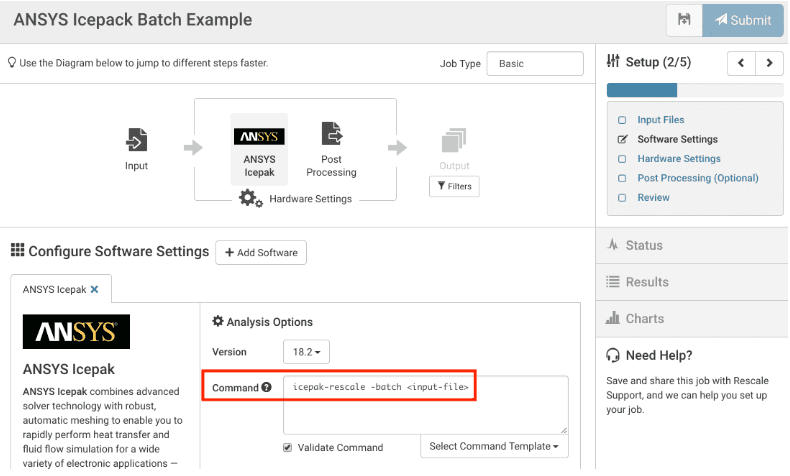Select the Software Settings step

tap(677, 140)
